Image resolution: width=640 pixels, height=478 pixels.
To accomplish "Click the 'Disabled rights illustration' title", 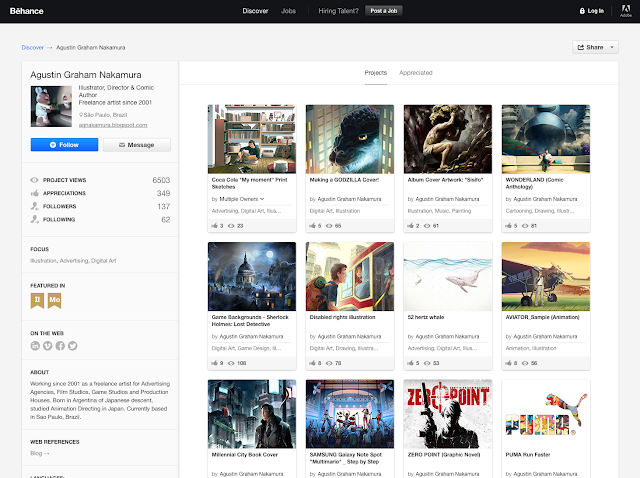I will [x=342, y=317].
